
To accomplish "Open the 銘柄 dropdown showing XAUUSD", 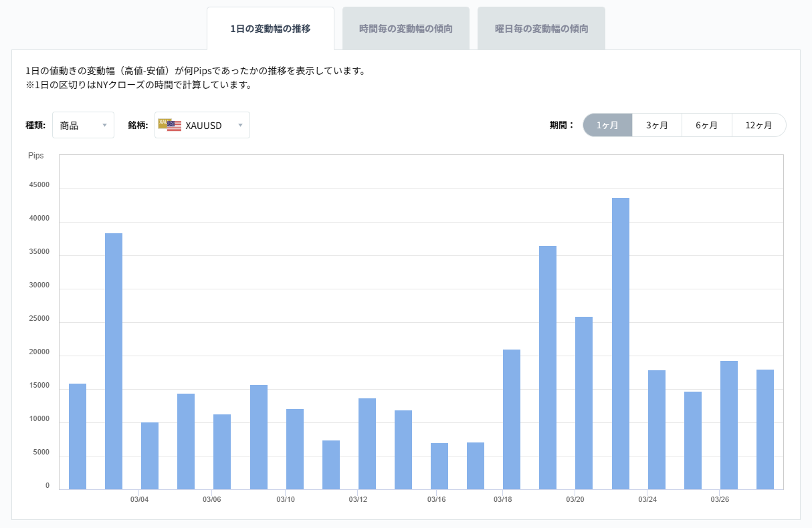I will 202,124.
